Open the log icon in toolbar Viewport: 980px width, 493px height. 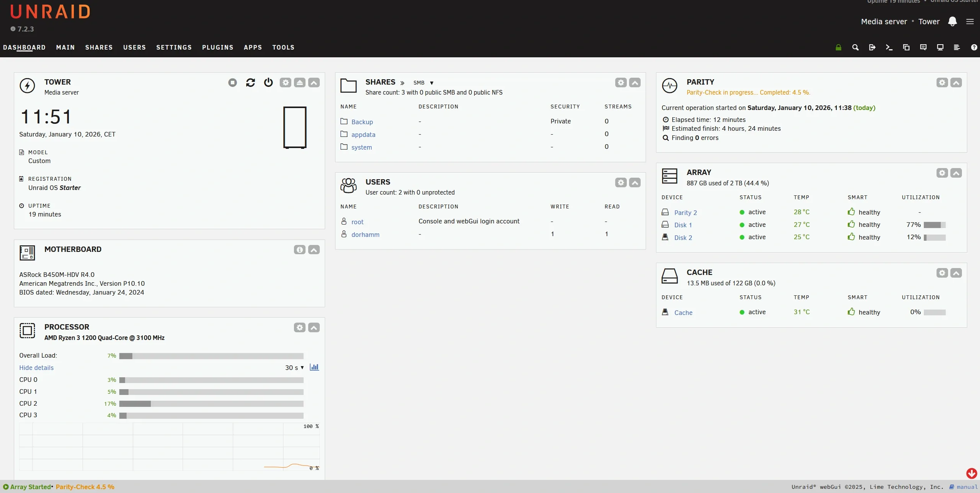957,47
